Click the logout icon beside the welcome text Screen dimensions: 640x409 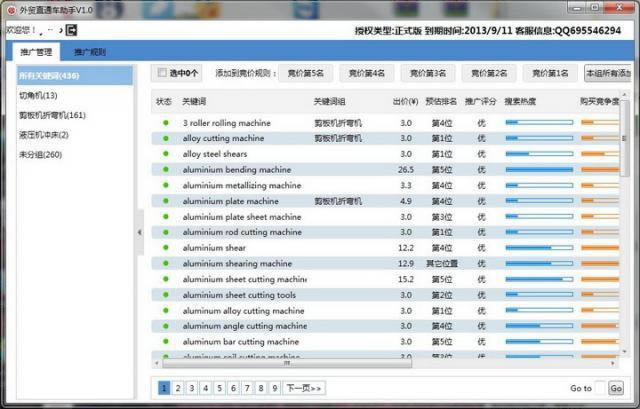(72, 30)
